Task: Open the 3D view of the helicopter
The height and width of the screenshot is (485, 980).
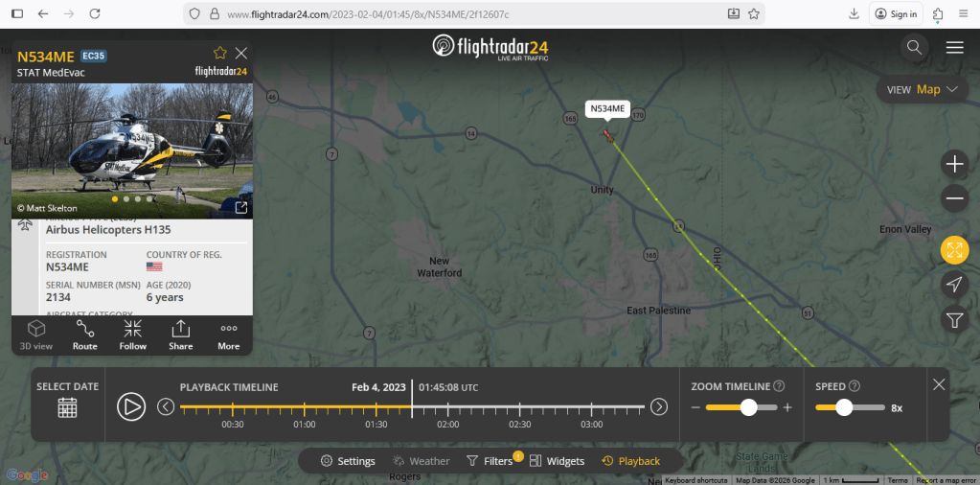Action: (36, 335)
